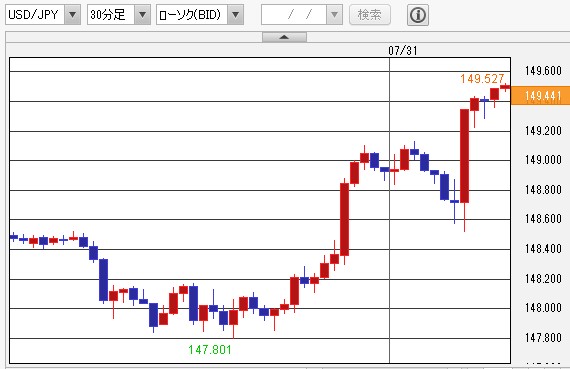The image size is (570, 369).
Task: Click the 148.600 price axis label
Action: (543, 219)
